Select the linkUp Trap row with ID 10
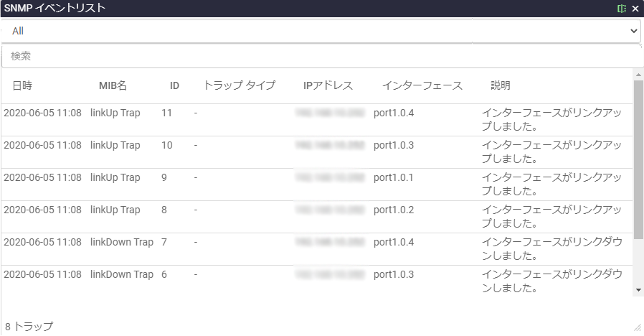The image size is (644, 336). pyautogui.click(x=115, y=146)
